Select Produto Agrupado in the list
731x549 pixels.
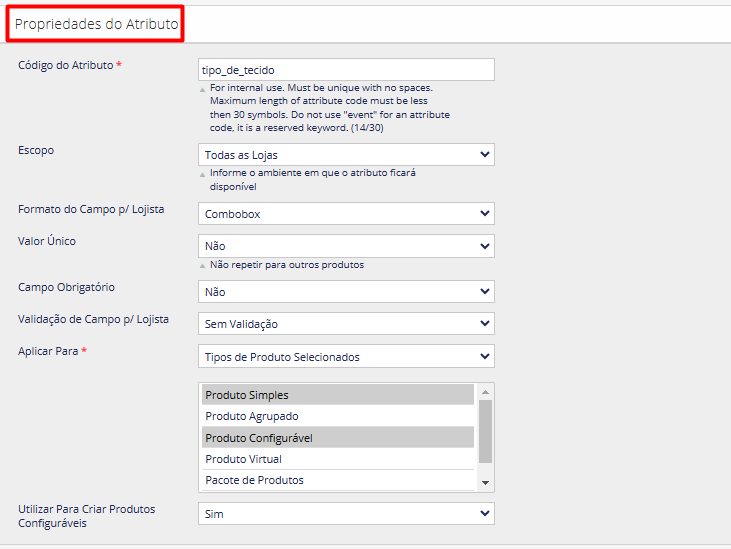338,416
